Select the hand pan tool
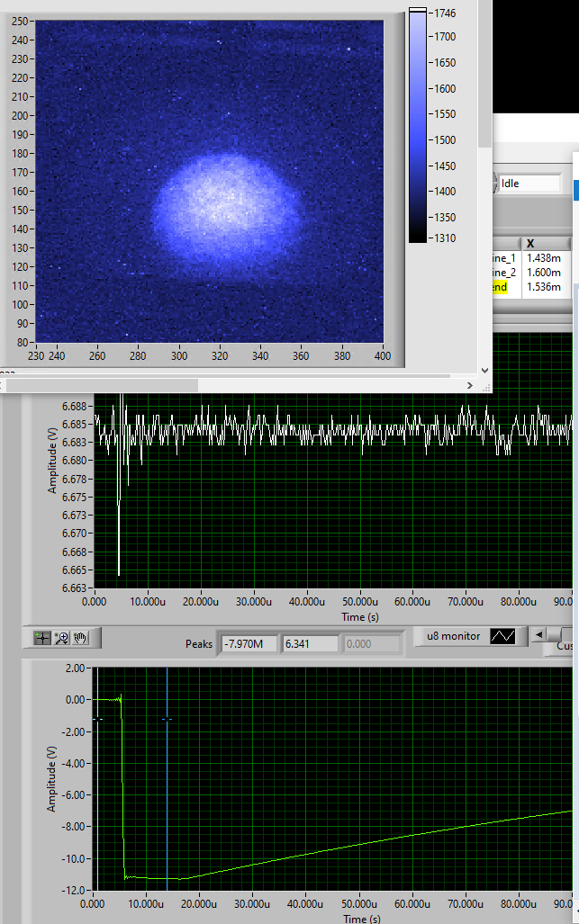Screen dimensions: 579x924 [80, 638]
